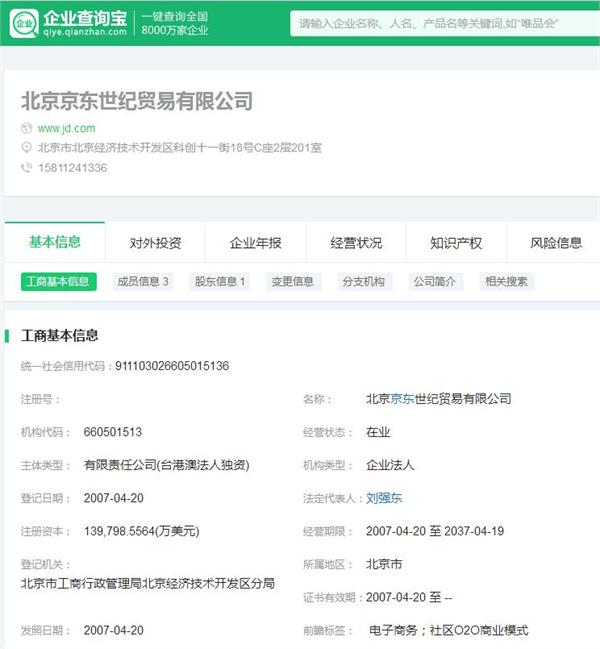Image resolution: width=600 pixels, height=649 pixels.
Task: Select the 风险信息 tab
Action: click(556, 243)
